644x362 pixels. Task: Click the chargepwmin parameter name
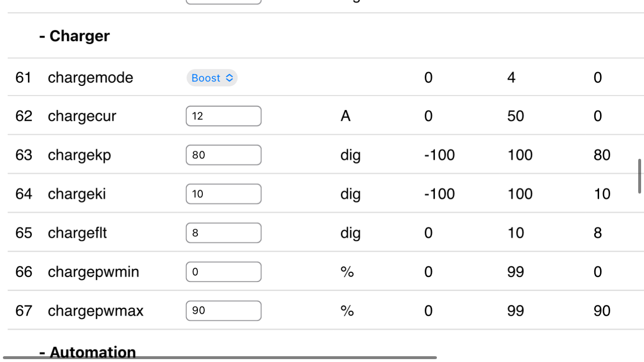93,272
